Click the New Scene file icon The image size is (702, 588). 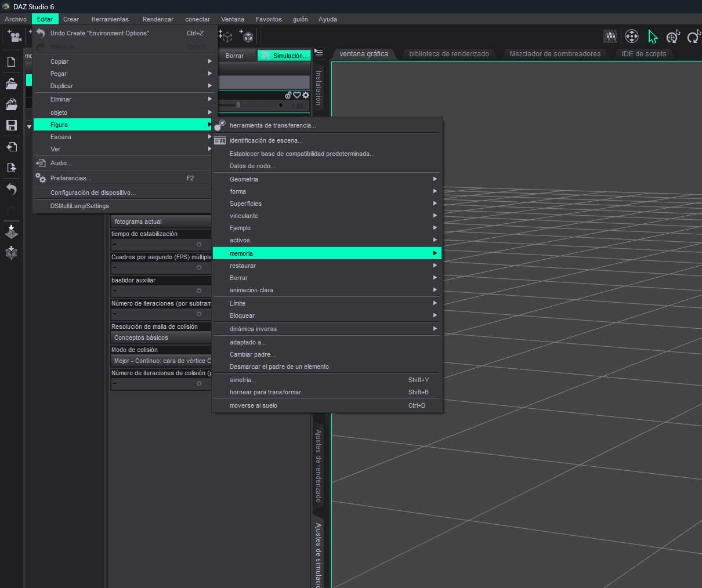[11, 62]
